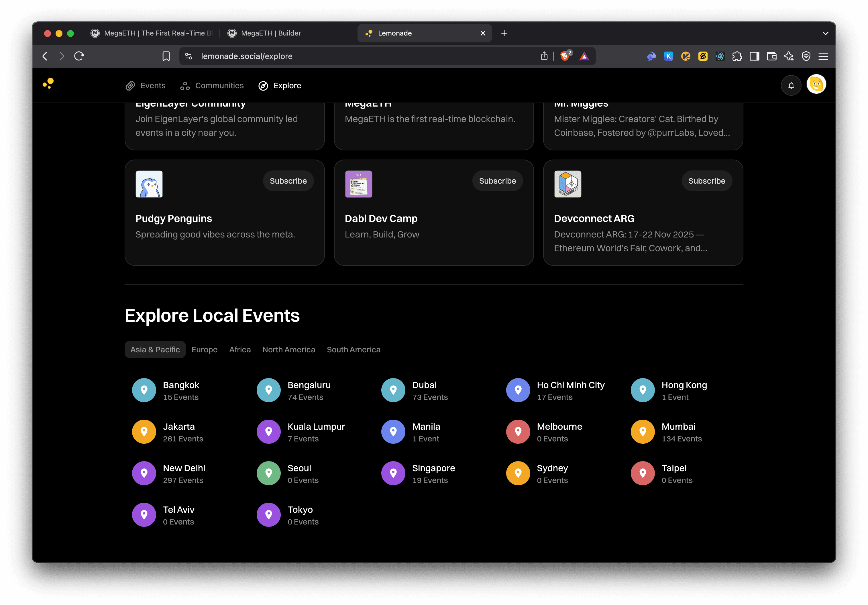Open the user profile avatar
Image resolution: width=868 pixels, height=605 pixels.
point(816,84)
